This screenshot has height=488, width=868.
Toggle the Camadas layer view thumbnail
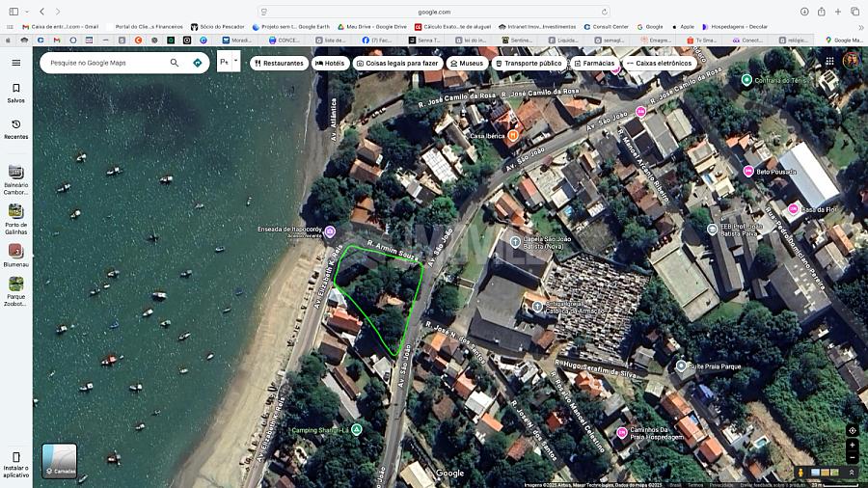tap(59, 460)
